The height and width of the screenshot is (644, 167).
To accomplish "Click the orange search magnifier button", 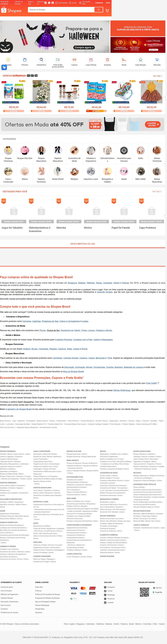I will [x=98, y=10].
